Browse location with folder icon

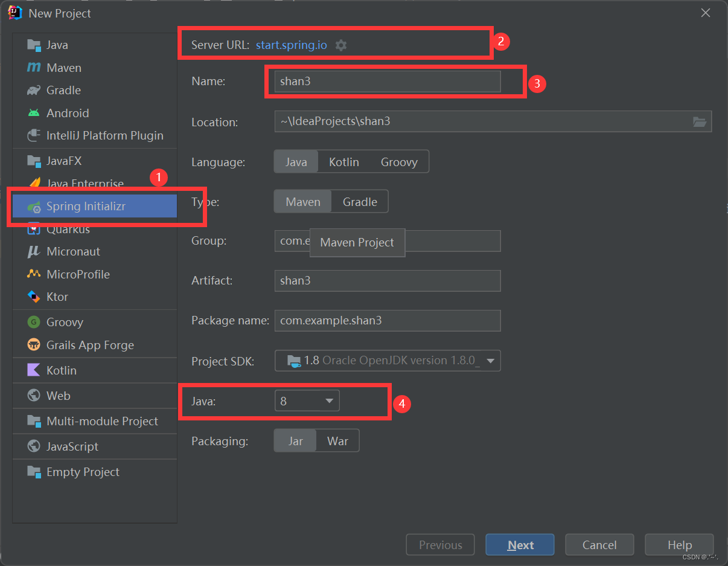[x=700, y=121]
